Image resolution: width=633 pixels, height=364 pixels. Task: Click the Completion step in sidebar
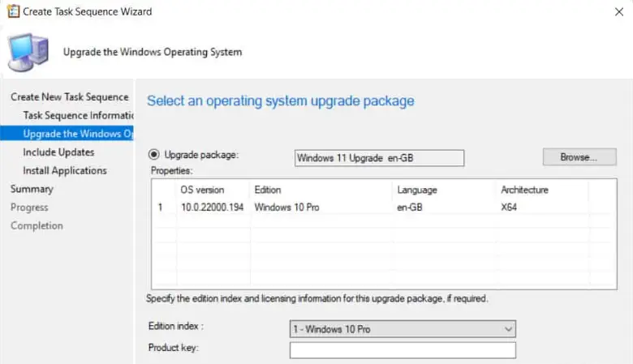[36, 225]
